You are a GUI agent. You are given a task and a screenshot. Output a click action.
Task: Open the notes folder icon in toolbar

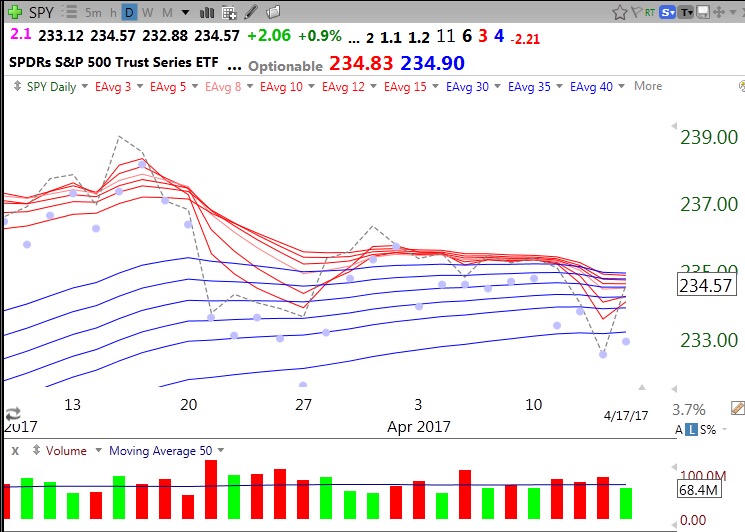(273, 12)
